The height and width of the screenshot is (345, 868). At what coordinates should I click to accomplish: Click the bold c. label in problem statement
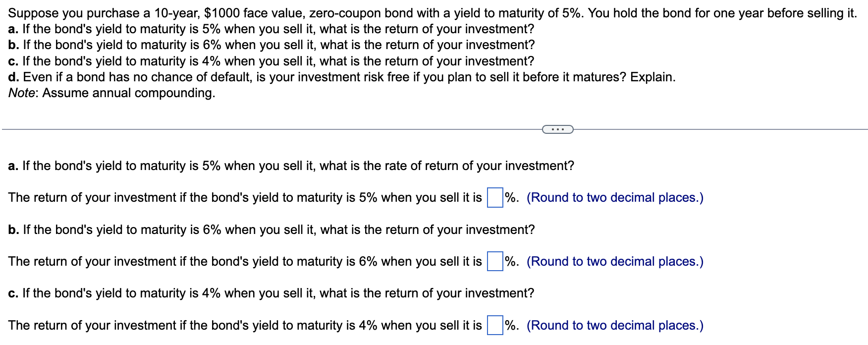pos(12,61)
